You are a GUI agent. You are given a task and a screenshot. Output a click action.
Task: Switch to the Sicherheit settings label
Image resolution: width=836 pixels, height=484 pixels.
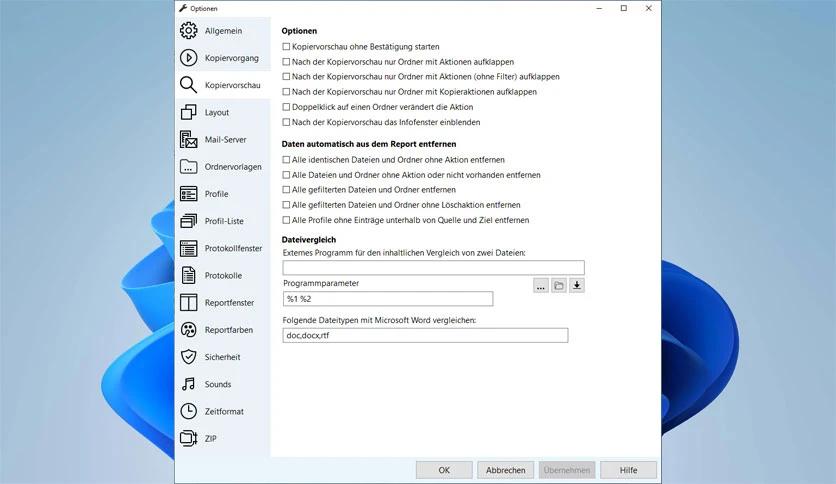222,357
